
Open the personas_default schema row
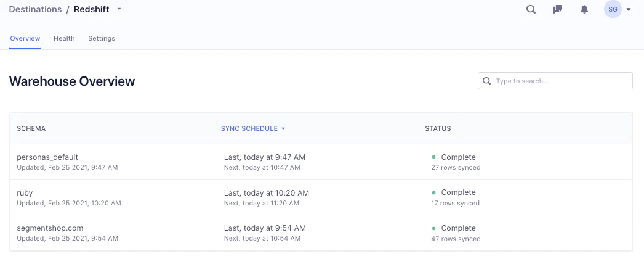(x=47, y=157)
